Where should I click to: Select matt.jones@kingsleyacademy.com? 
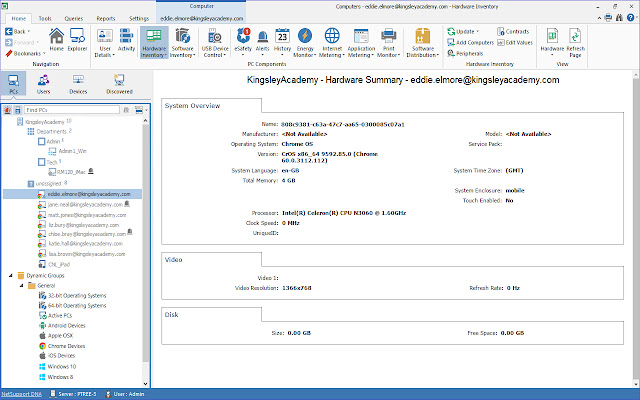click(82, 215)
